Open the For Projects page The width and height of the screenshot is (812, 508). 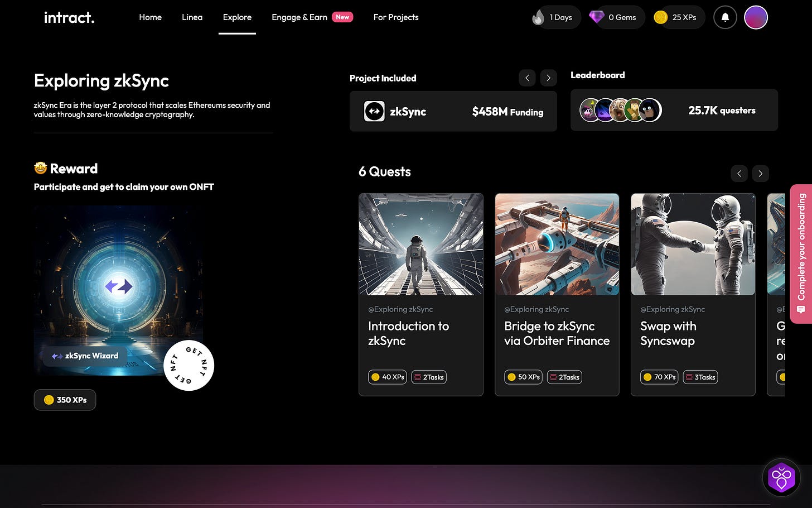(396, 17)
